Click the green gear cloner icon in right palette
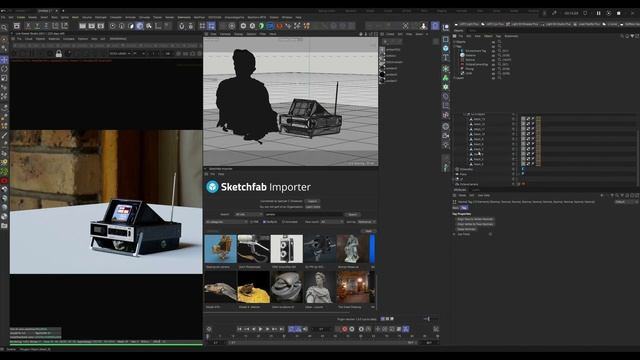This screenshot has width=640, height=360. 446,87
